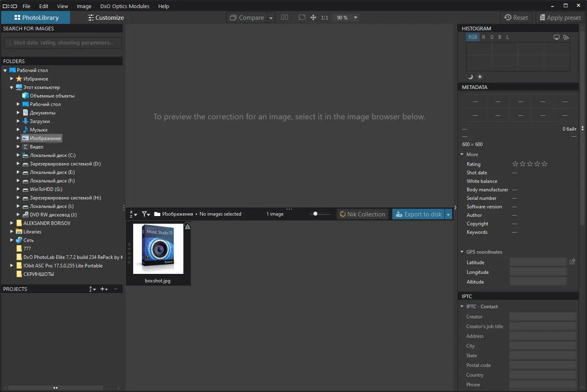Screen dimensions: 587x392
Task: Click the side-by-side split view icon
Action: click(285, 17)
